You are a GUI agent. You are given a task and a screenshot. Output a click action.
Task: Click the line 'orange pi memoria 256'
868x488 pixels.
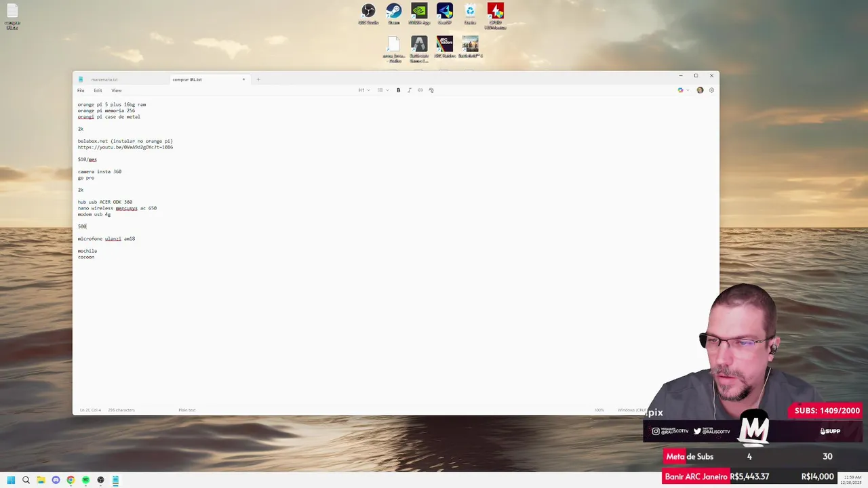tap(106, 110)
